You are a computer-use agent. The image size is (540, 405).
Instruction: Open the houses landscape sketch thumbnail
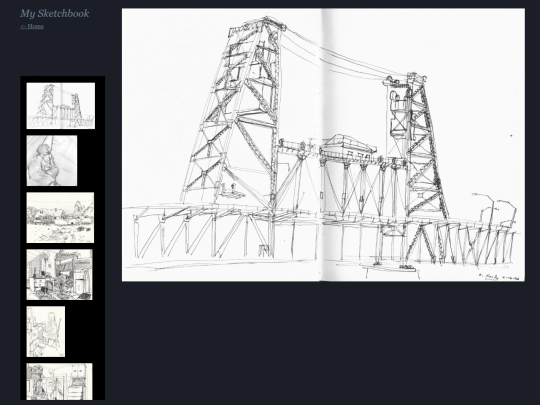click(60, 218)
